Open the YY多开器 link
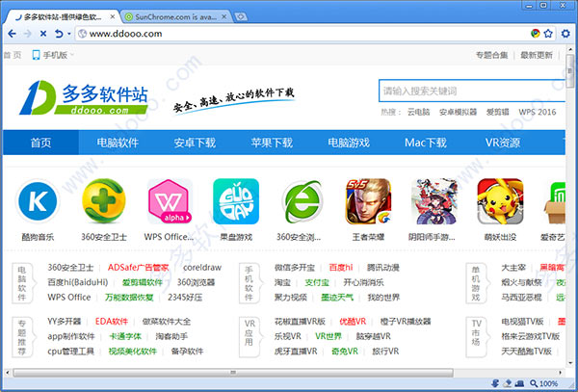578x392 pixels. tap(65, 322)
